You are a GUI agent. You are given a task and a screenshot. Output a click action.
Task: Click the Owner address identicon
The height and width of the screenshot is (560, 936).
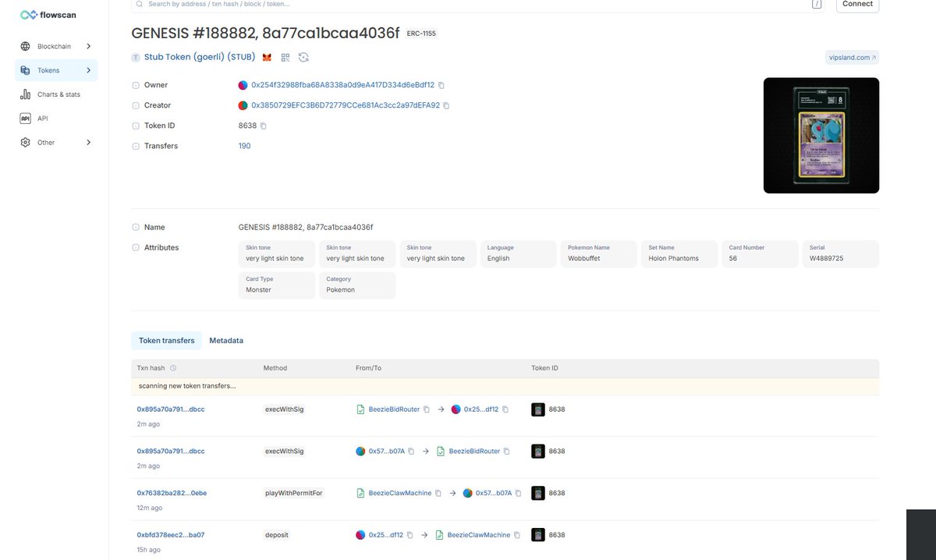(x=243, y=85)
